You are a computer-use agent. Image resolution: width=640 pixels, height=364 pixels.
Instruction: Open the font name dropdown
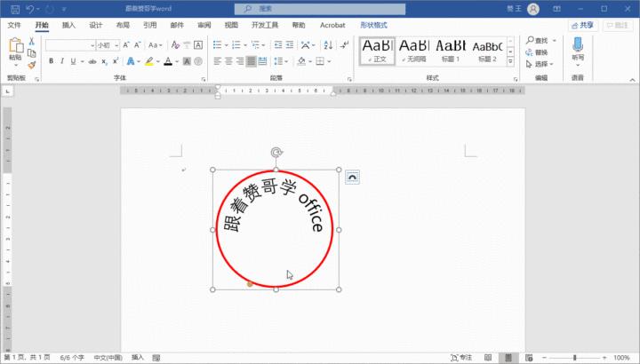pos(92,45)
